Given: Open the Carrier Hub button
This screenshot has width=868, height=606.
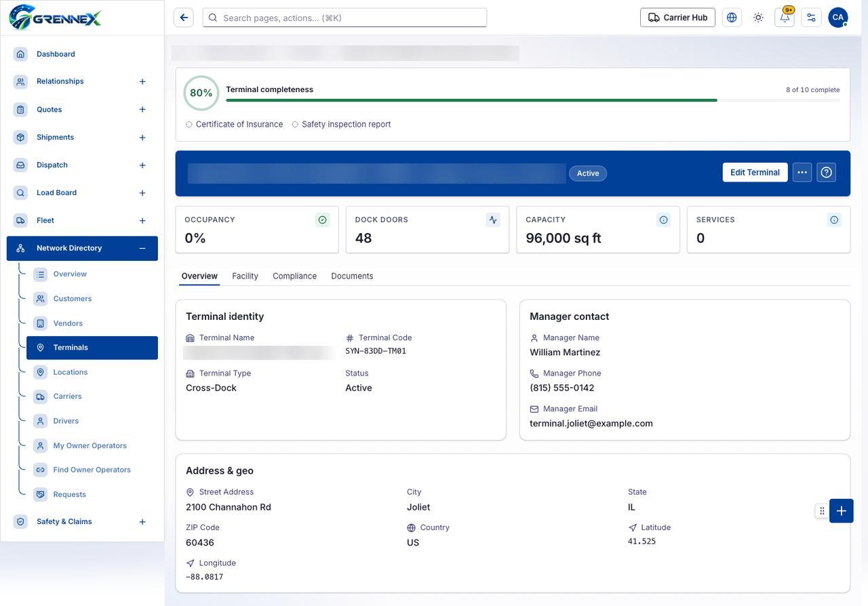Looking at the screenshot, I should pos(677,18).
